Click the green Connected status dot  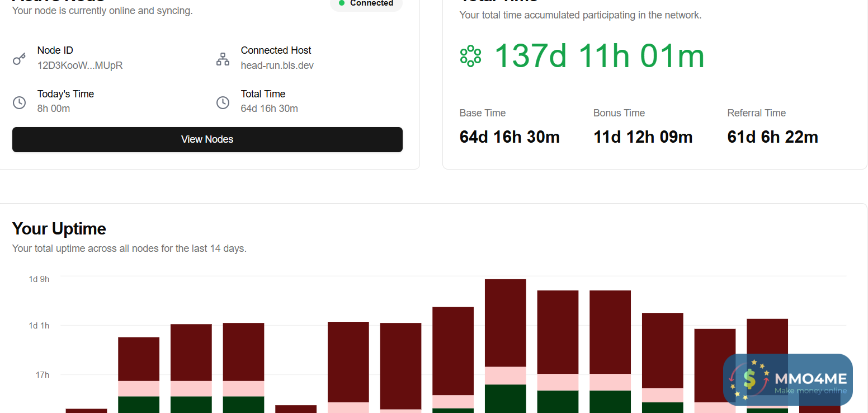(342, 3)
